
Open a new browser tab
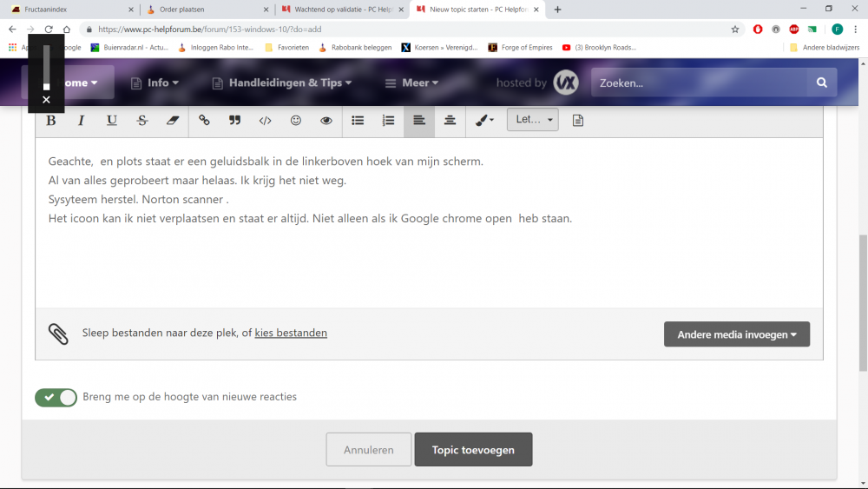[557, 10]
